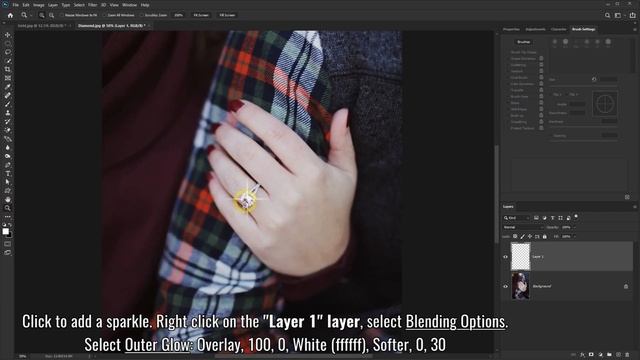Image resolution: width=640 pixels, height=360 pixels.
Task: Select the Background layer thumbnail
Action: tap(521, 287)
